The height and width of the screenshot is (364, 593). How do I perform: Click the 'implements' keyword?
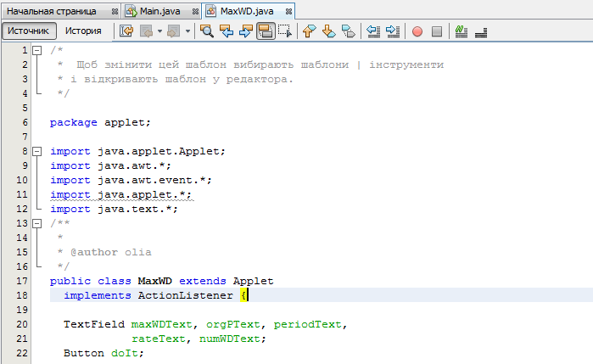point(98,295)
